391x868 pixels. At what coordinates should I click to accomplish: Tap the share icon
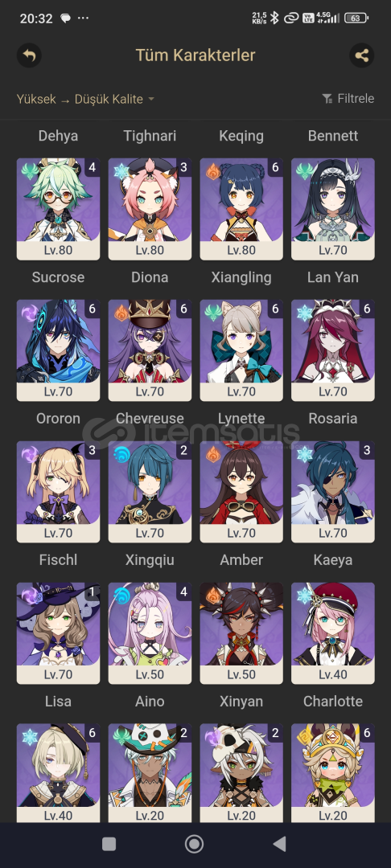[x=362, y=55]
